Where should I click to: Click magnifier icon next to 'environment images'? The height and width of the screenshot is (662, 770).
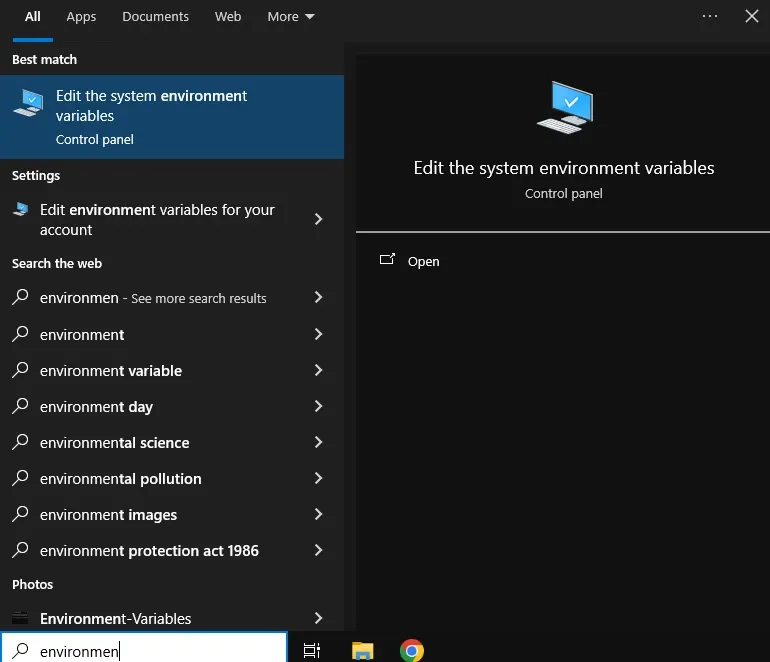tap(20, 514)
